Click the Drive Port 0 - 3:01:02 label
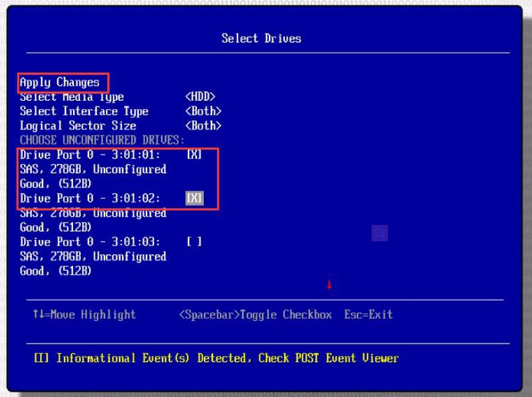The width and height of the screenshot is (532, 397). pos(90,198)
